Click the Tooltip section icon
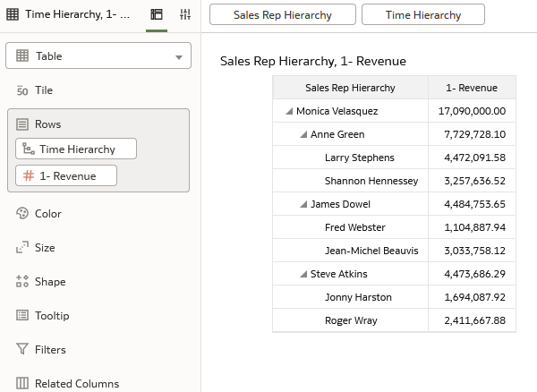Screen dimensions: 537x392 pyautogui.click(x=23, y=316)
